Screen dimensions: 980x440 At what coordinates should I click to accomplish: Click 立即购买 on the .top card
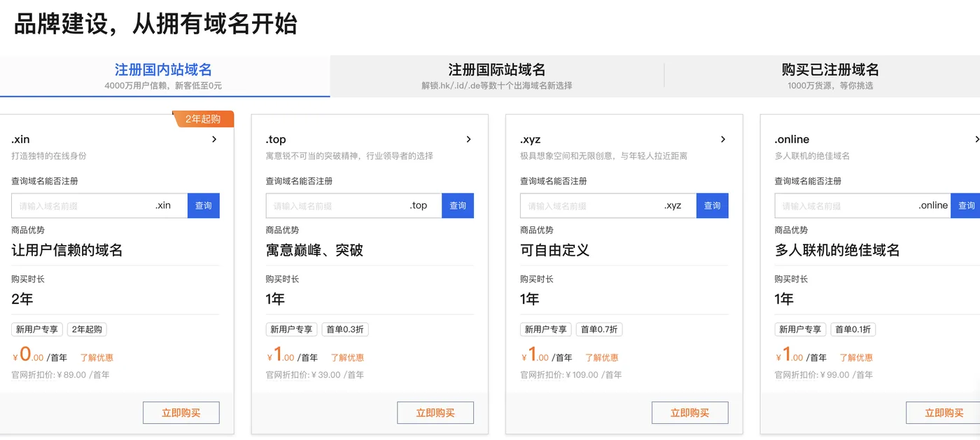point(435,413)
